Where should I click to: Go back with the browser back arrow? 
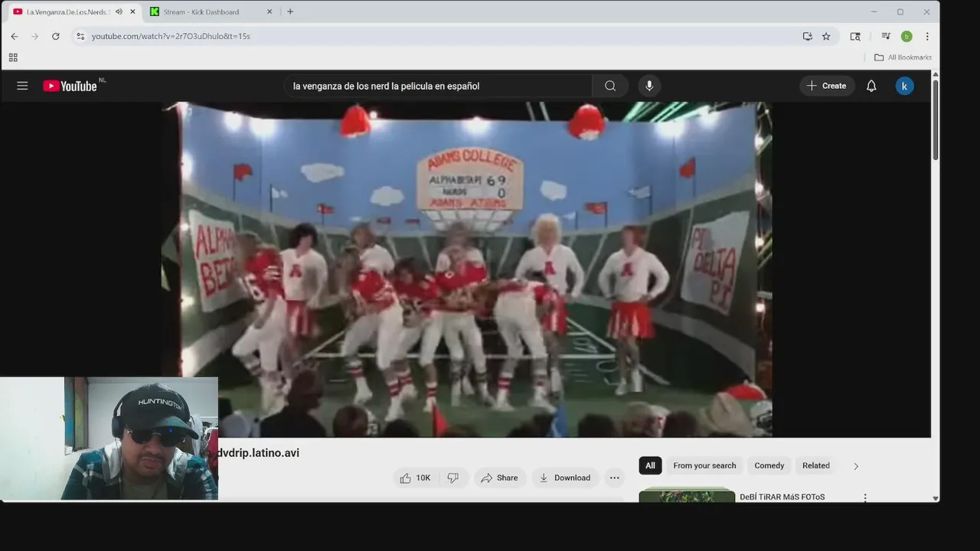point(15,36)
